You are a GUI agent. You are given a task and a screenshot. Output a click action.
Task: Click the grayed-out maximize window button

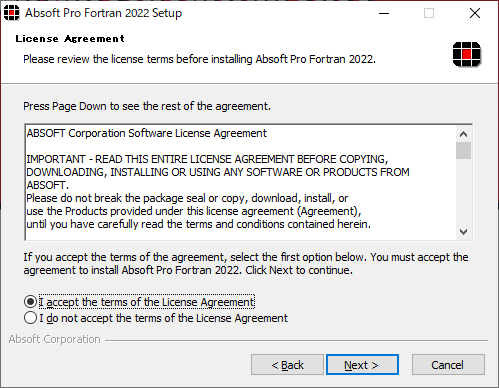pos(429,13)
